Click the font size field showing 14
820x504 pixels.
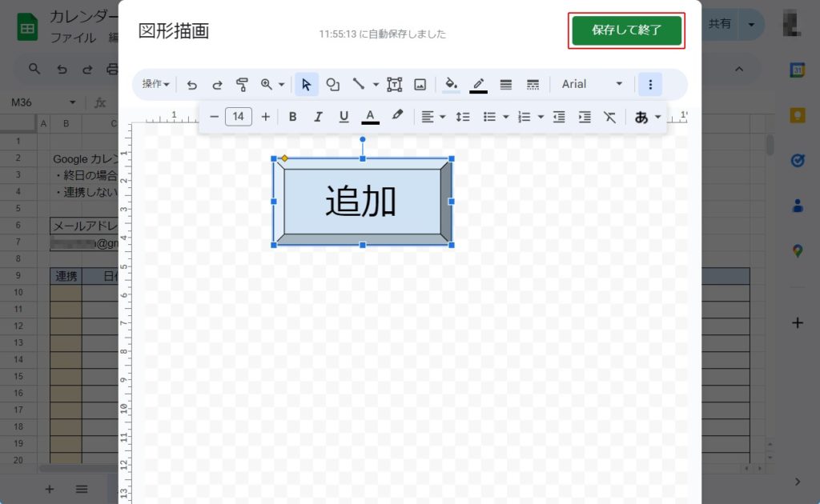pos(239,117)
